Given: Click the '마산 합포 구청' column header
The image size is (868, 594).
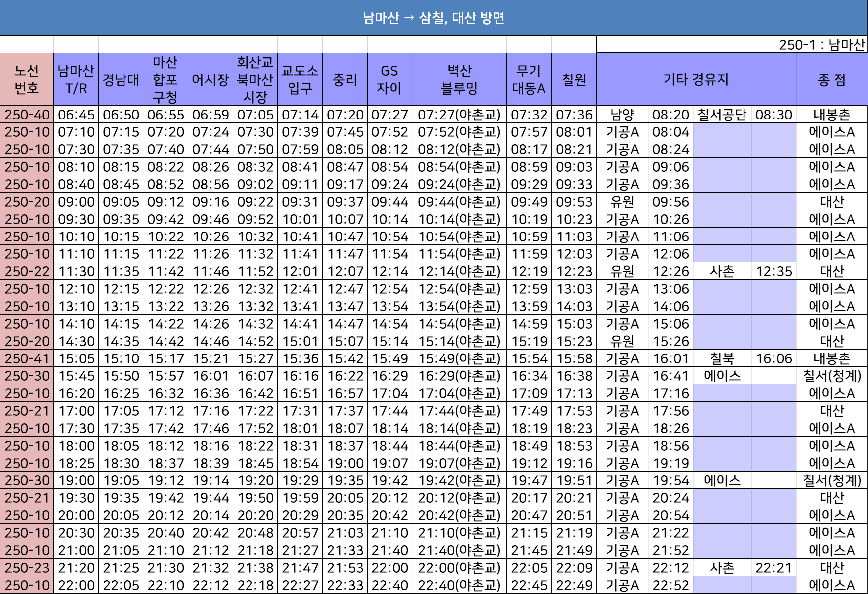Looking at the screenshot, I should click(165, 80).
